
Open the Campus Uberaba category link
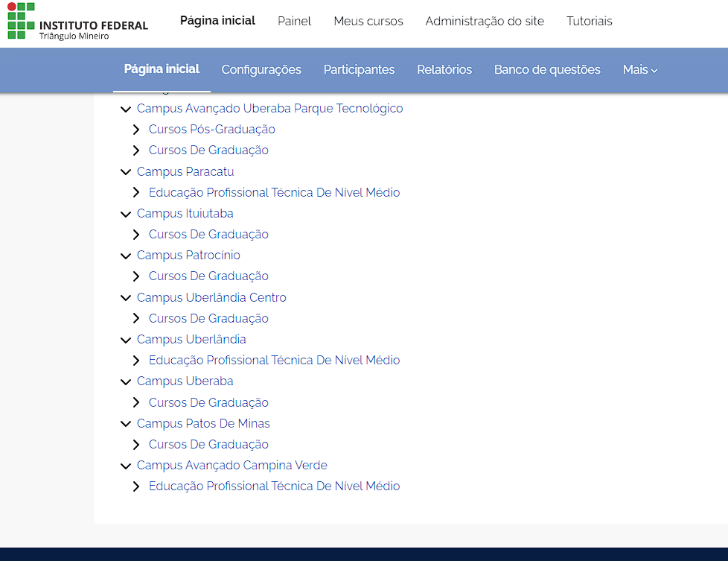[x=185, y=381]
